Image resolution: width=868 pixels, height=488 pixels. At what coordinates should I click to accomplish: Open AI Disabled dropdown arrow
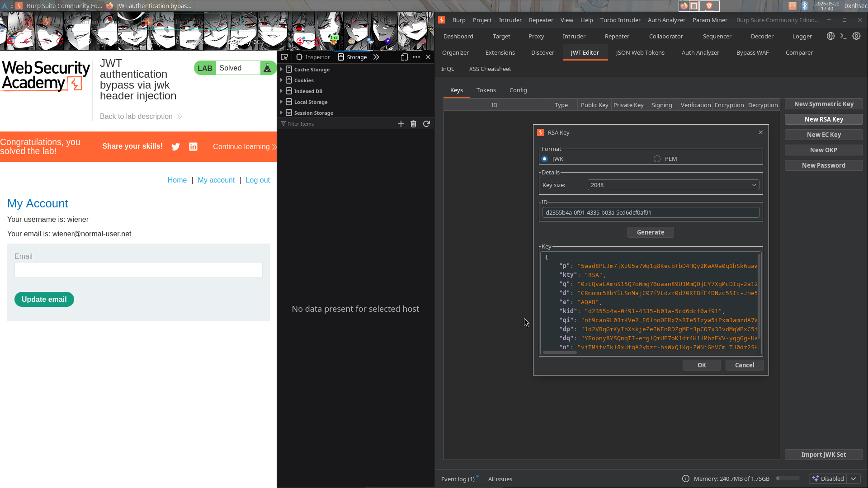click(853, 479)
